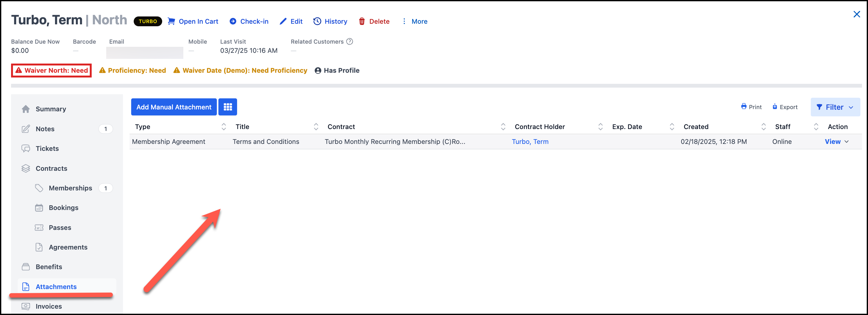
Task: Click the Benefits wallet icon
Action: click(x=26, y=267)
